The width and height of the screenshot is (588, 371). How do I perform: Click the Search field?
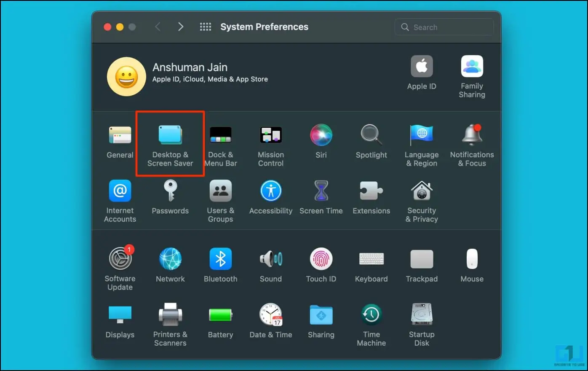pos(444,27)
